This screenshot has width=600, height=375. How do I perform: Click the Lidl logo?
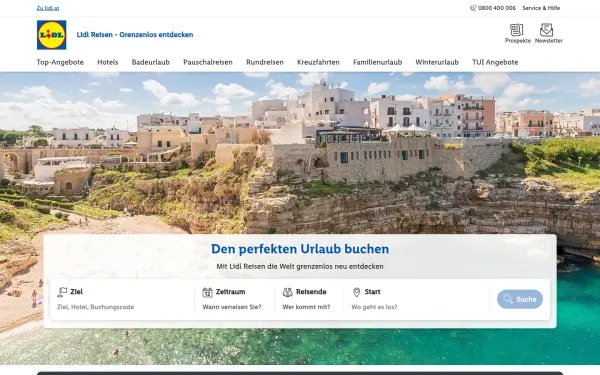coord(52,35)
